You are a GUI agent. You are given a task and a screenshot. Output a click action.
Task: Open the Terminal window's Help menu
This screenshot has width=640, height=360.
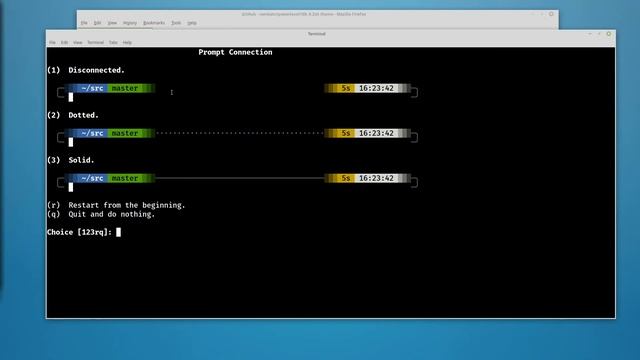click(127, 42)
